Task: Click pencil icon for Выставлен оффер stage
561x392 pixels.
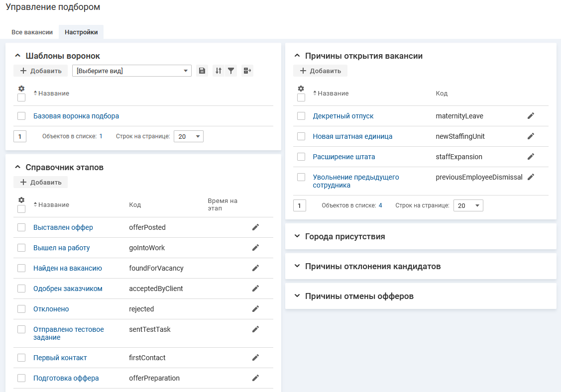Action: 255,227
